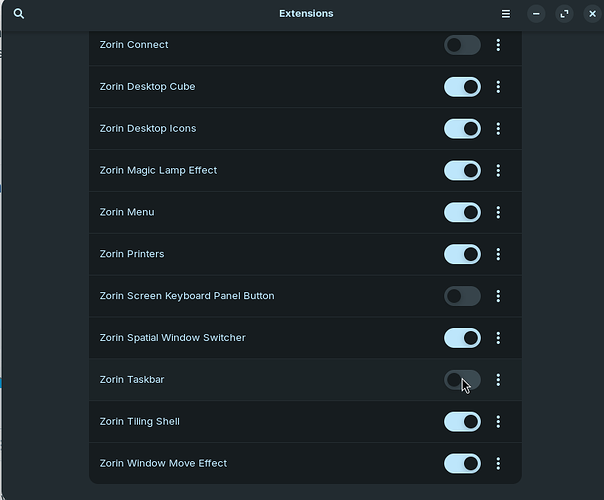Expand options for Zorin Printers
The width and height of the screenshot is (604, 500).
click(498, 254)
